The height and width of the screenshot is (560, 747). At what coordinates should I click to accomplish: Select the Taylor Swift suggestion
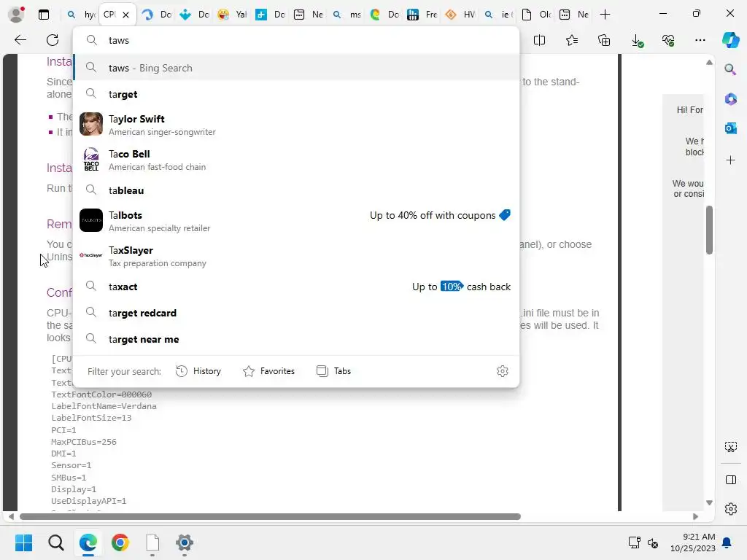click(296, 124)
